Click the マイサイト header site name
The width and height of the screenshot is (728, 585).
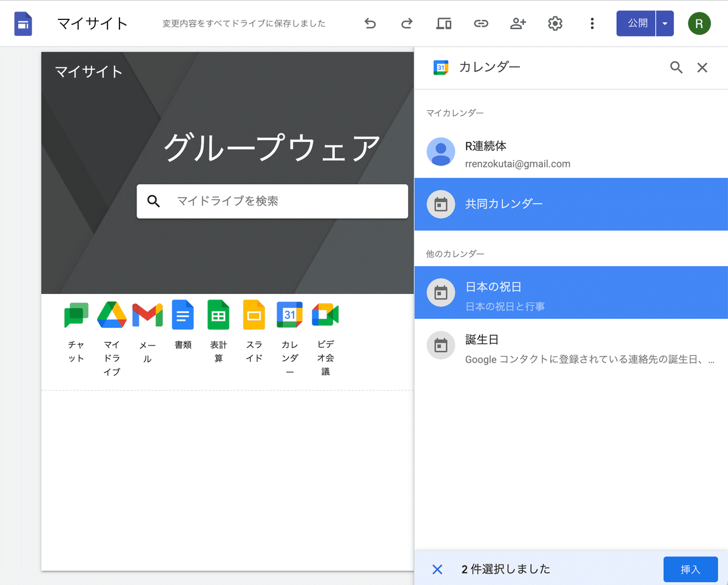pos(89,72)
